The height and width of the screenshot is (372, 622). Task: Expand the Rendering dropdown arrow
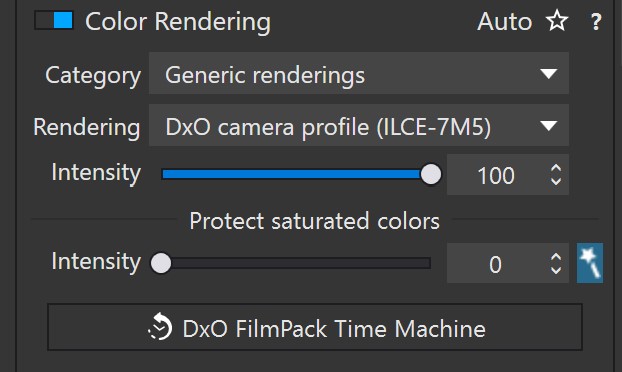[x=549, y=126]
